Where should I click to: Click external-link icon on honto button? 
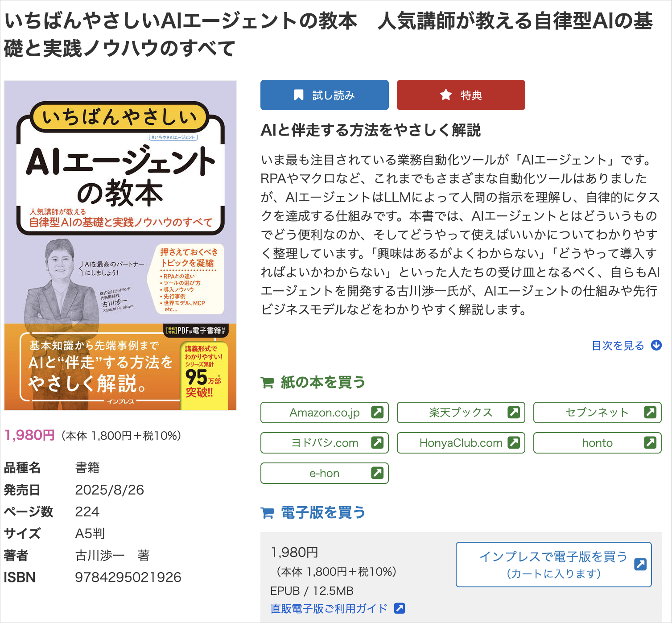pyautogui.click(x=650, y=442)
